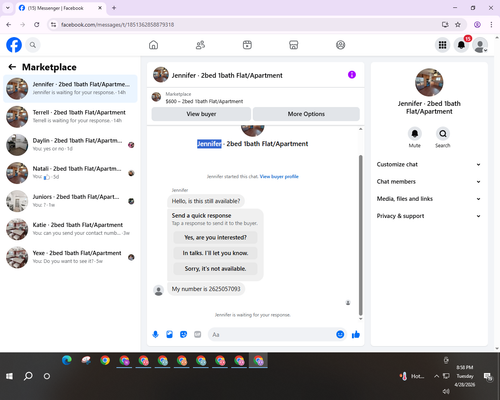Screen dimensions: 500x400
Task: Bookmark this page star icon
Action: click(458, 25)
